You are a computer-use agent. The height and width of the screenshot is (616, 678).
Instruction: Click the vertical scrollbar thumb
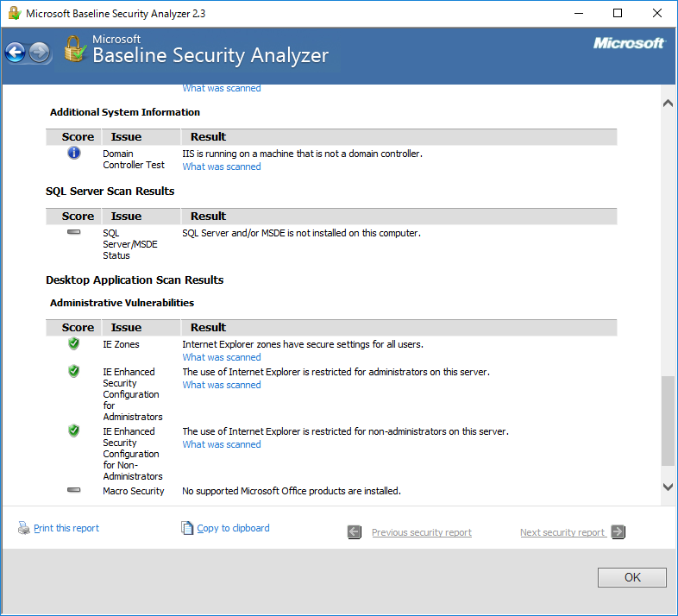coord(668,421)
